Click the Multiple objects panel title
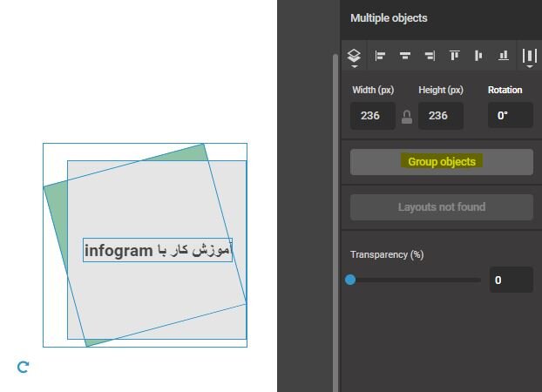The height and width of the screenshot is (392, 542). click(x=389, y=18)
